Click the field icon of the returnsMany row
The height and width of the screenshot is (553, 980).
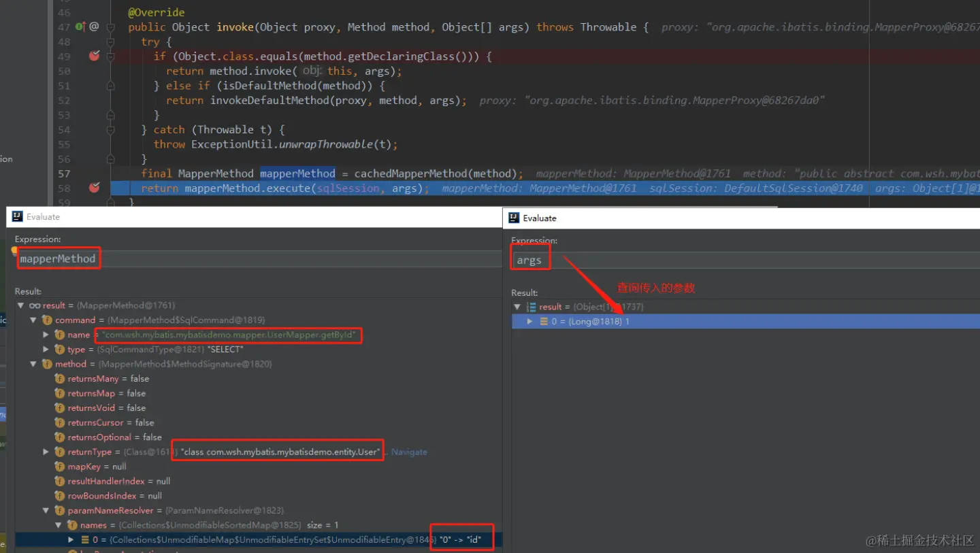59,378
